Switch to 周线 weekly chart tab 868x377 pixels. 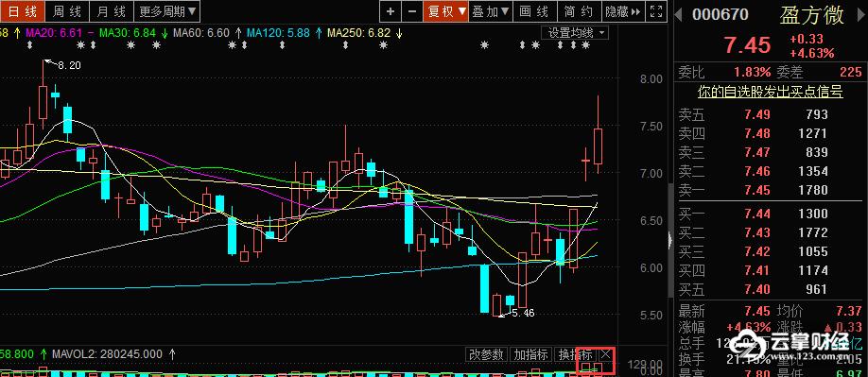coord(66,11)
